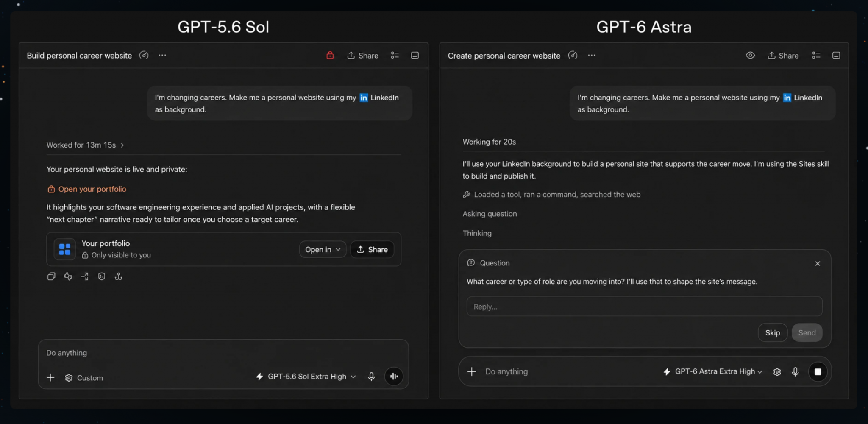The image size is (868, 424).
Task: Toggle the side panel icon in the Sol header
Action: 415,55
